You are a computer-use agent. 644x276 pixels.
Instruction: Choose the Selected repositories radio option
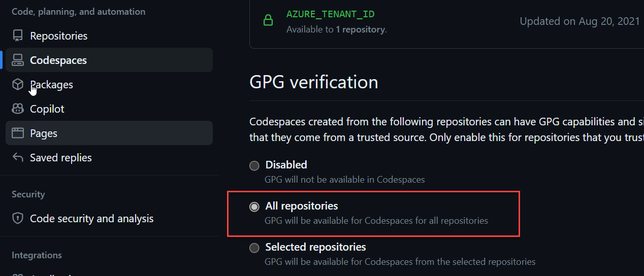pos(254,248)
